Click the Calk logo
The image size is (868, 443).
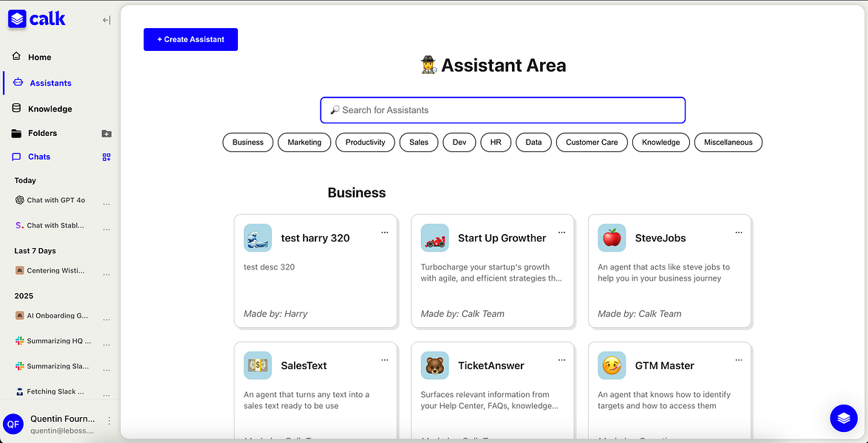click(37, 19)
